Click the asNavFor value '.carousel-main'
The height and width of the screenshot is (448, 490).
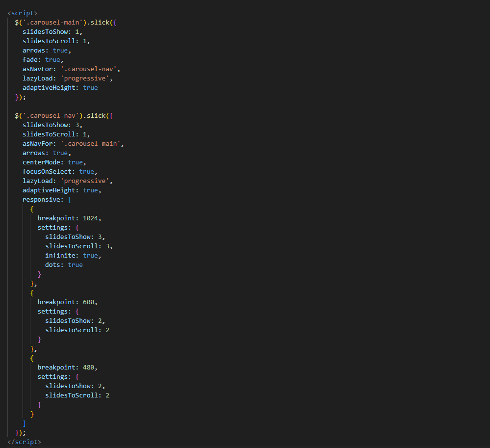click(92, 144)
